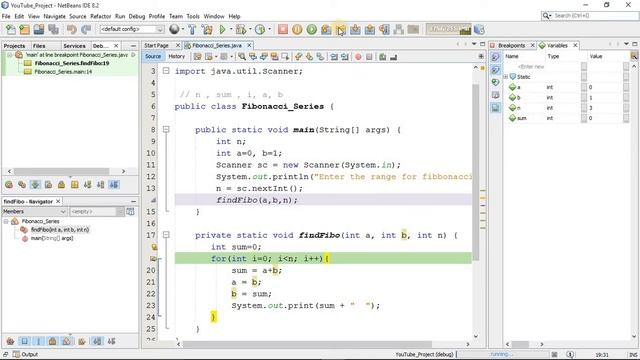
Task: Expand the Static node in Variables
Action: tap(506, 77)
